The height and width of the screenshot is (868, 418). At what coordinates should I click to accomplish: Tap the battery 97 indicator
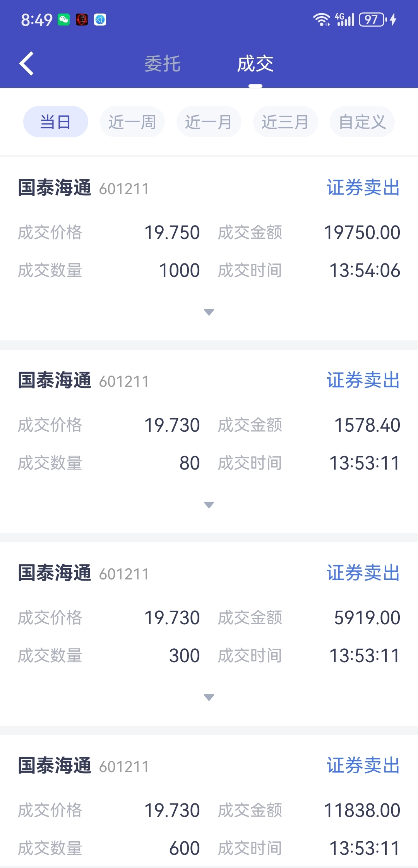(x=373, y=19)
